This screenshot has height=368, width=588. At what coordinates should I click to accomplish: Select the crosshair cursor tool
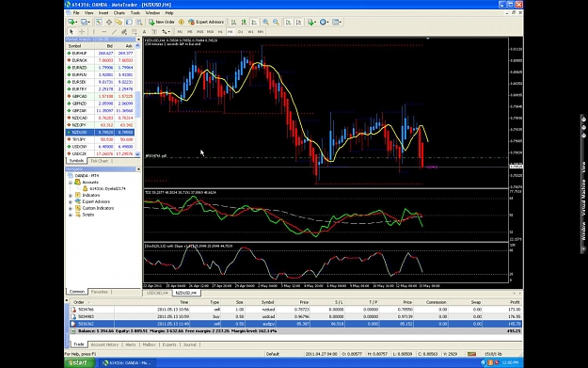click(81, 32)
